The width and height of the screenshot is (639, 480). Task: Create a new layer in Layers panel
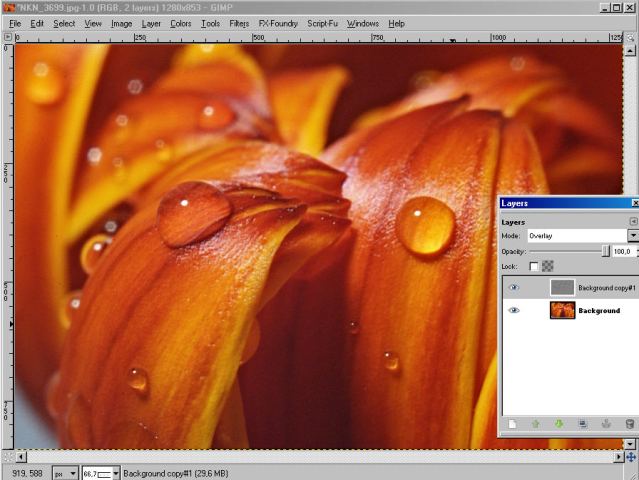512,424
